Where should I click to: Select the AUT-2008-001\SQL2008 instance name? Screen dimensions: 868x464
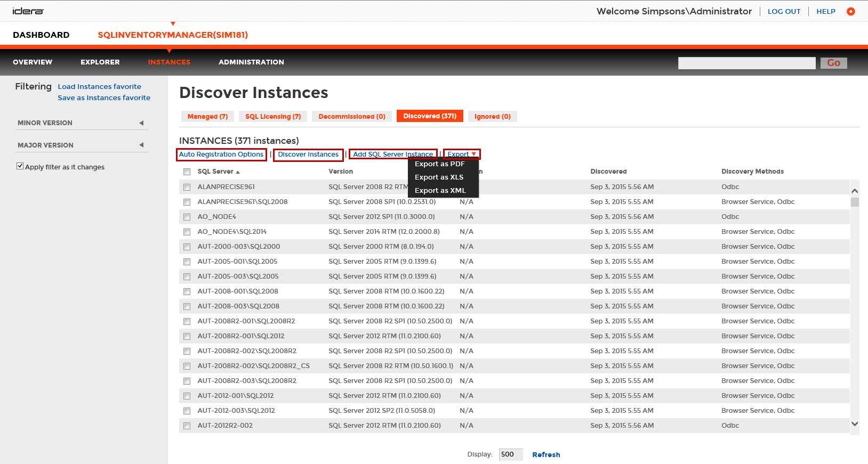(x=238, y=291)
